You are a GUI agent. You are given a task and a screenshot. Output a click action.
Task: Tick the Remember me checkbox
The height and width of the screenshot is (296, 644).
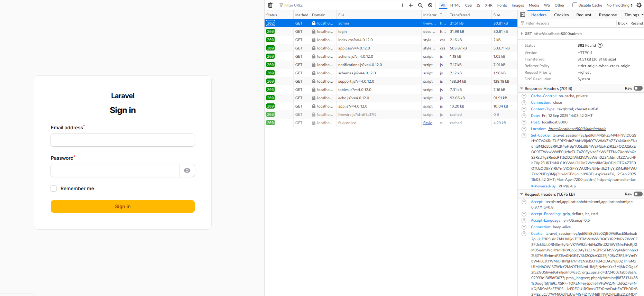(54, 188)
